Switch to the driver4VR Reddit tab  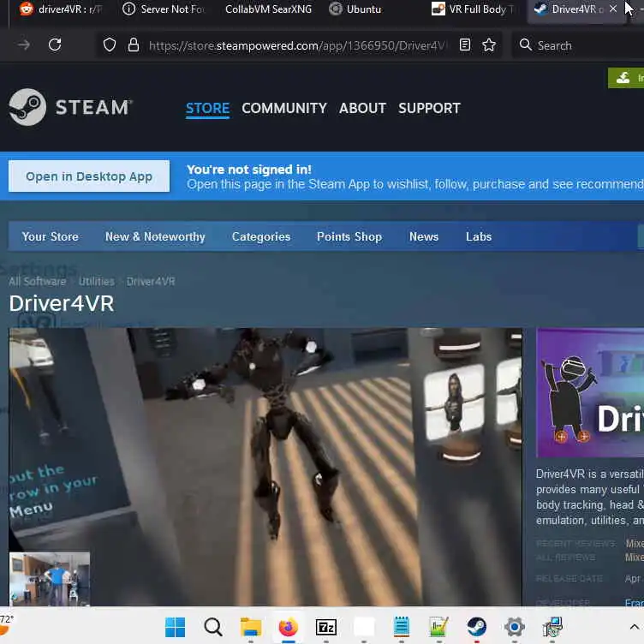point(60,9)
